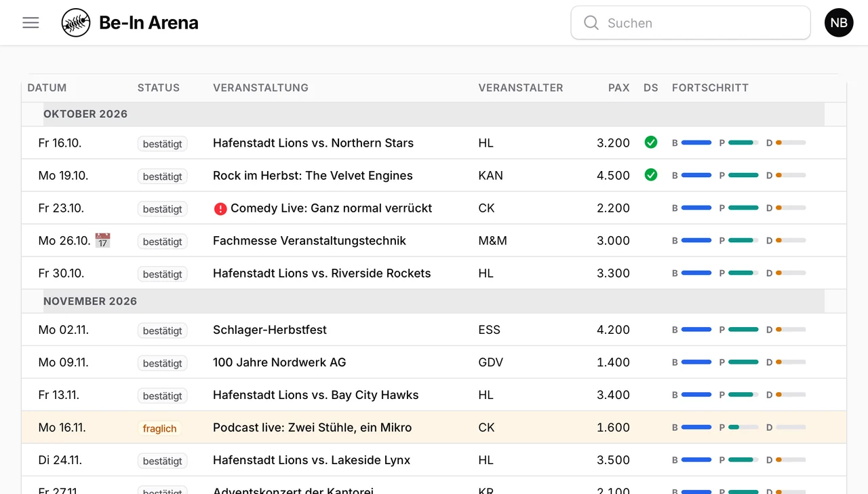Click the D progress bar for Comedy Live

[791, 208]
